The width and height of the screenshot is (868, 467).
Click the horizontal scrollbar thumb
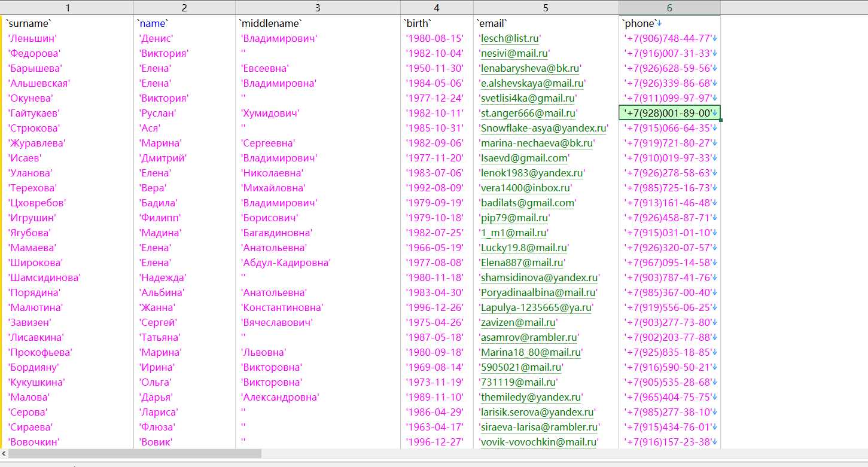coord(135,454)
